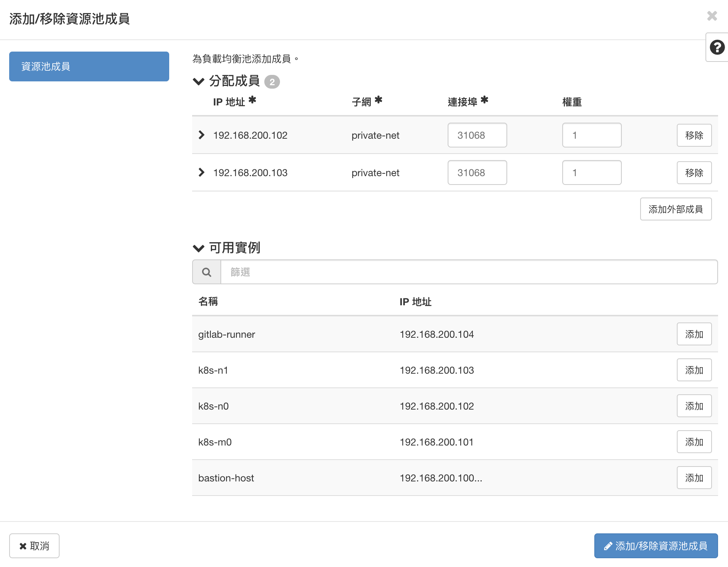Collapse the 可用實例 section

pyautogui.click(x=199, y=248)
